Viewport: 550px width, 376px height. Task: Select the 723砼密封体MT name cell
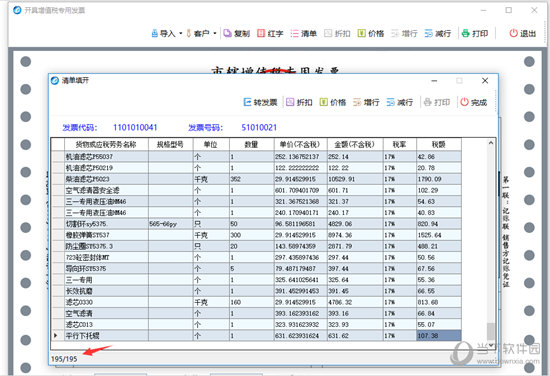coord(106,257)
